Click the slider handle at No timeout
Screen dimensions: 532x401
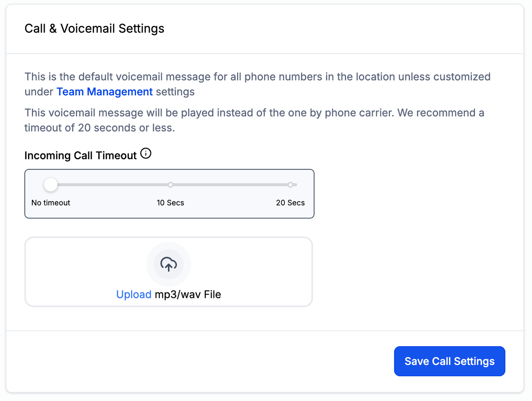(51, 185)
